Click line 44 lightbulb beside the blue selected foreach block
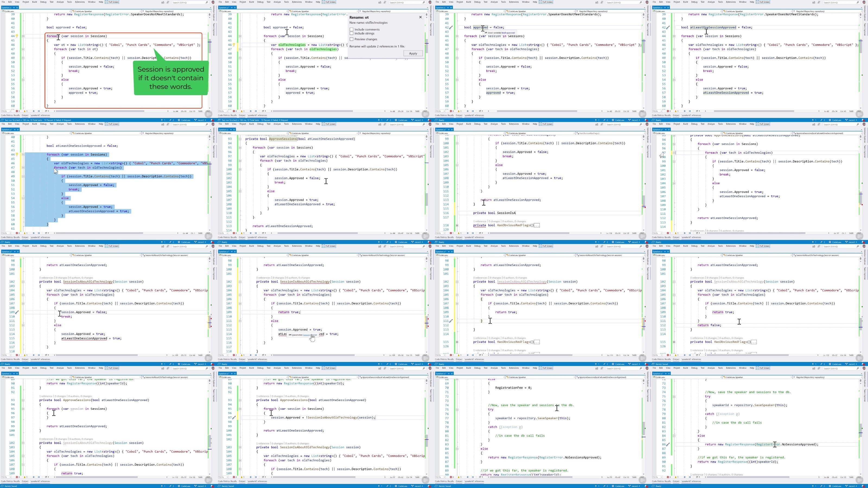 coord(17,155)
